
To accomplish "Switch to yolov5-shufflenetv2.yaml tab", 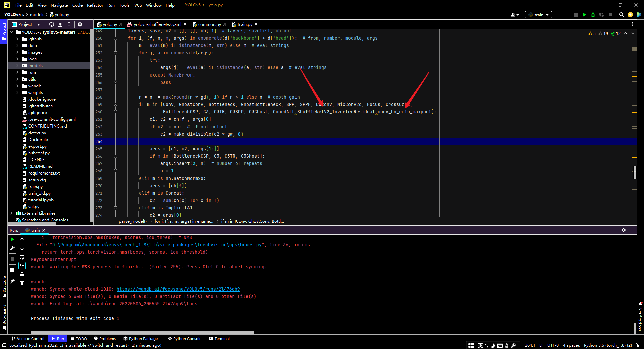I will click(157, 24).
